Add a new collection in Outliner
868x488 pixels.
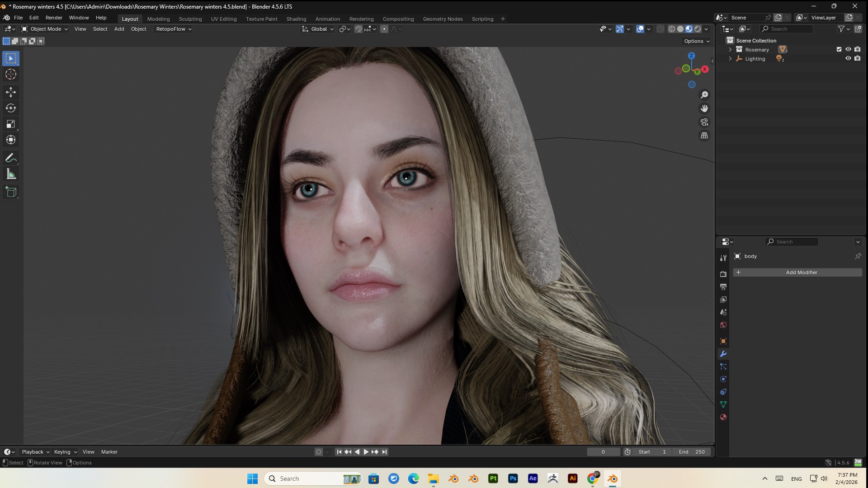[858, 29]
